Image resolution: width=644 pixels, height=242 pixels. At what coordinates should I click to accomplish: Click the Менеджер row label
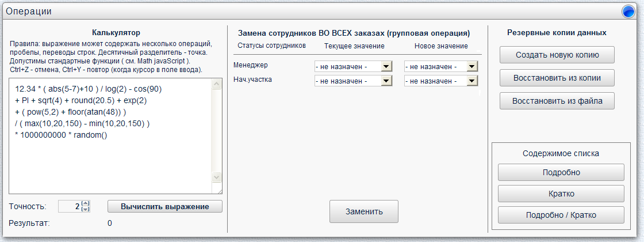pyautogui.click(x=250, y=65)
